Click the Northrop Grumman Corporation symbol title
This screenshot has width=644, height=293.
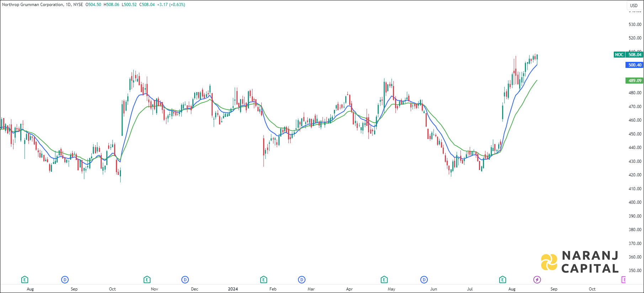[33, 5]
